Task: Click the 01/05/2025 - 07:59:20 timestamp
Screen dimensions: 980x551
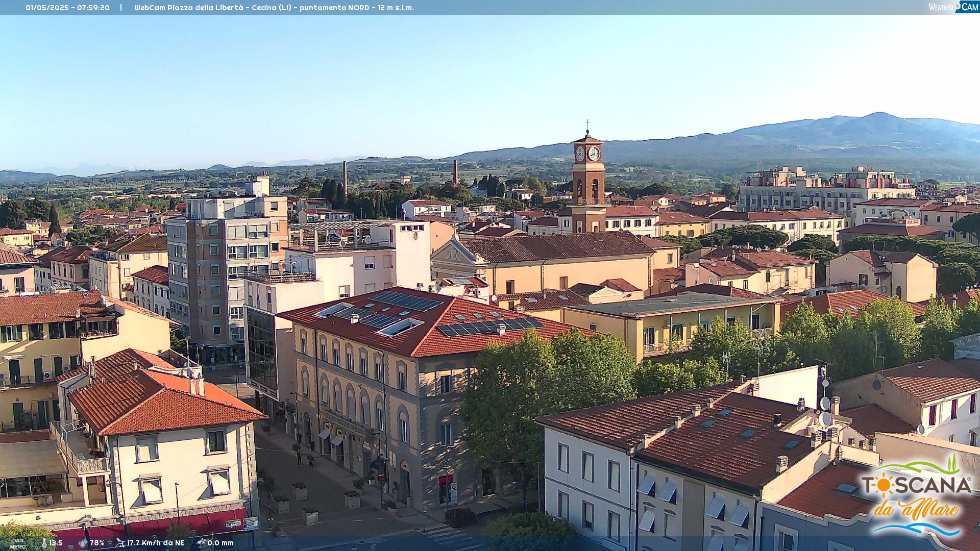Action: coord(67,8)
